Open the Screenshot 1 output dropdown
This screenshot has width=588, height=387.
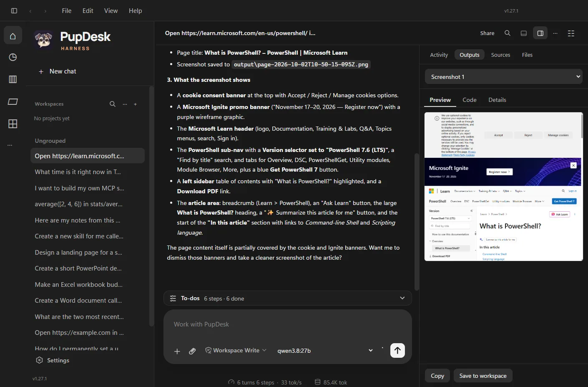pos(504,77)
